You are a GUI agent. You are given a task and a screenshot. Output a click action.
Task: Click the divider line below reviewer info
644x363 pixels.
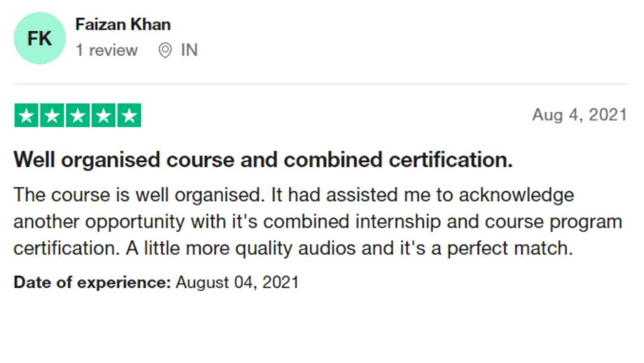(x=321, y=84)
